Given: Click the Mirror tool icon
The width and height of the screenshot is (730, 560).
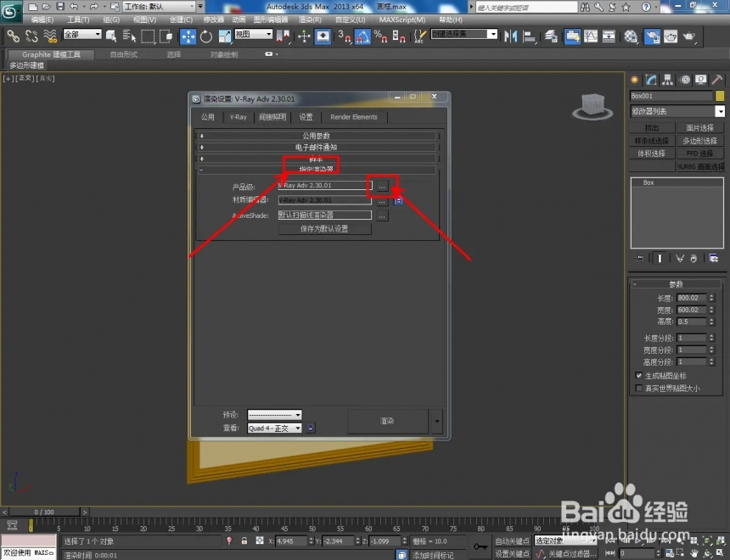Looking at the screenshot, I should tap(511, 36).
